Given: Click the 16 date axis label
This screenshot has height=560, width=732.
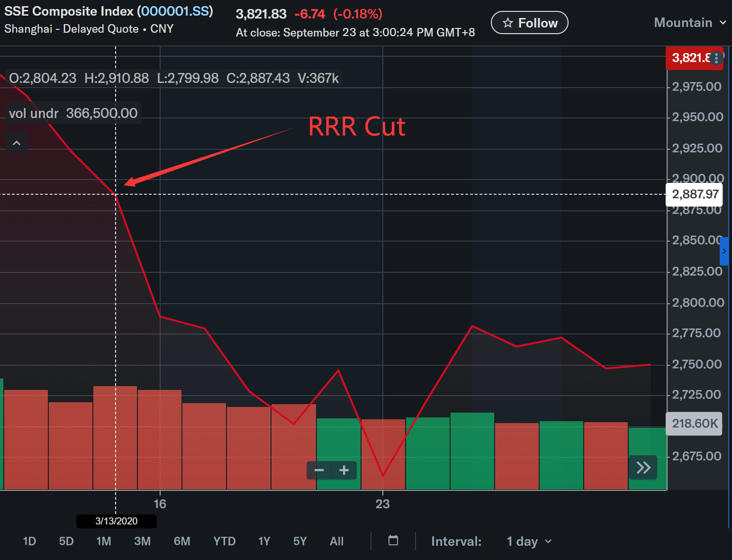Looking at the screenshot, I should click(160, 504).
